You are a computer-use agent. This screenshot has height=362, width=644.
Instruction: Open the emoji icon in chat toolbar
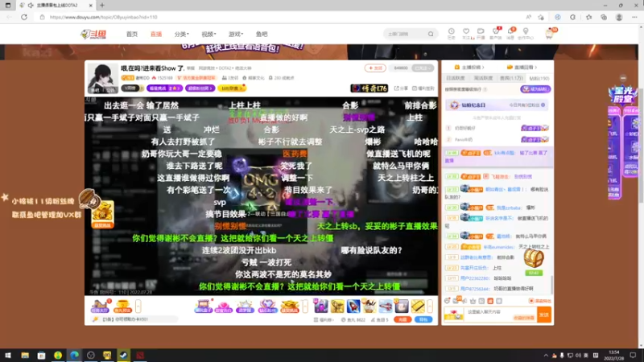pyautogui.click(x=448, y=301)
